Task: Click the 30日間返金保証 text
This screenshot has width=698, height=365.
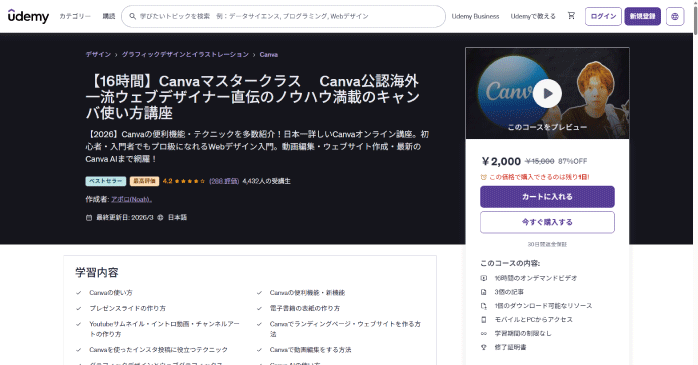Action: click(547, 244)
